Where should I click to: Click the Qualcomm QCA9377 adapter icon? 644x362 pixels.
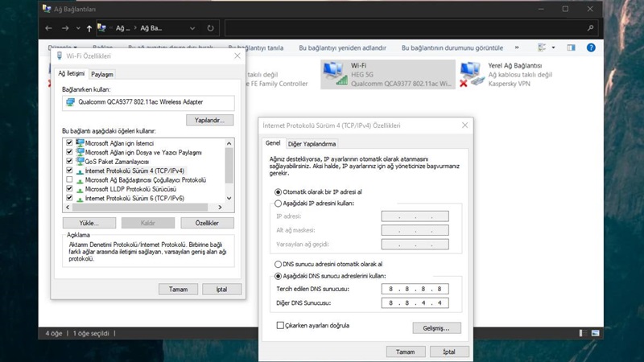71,102
